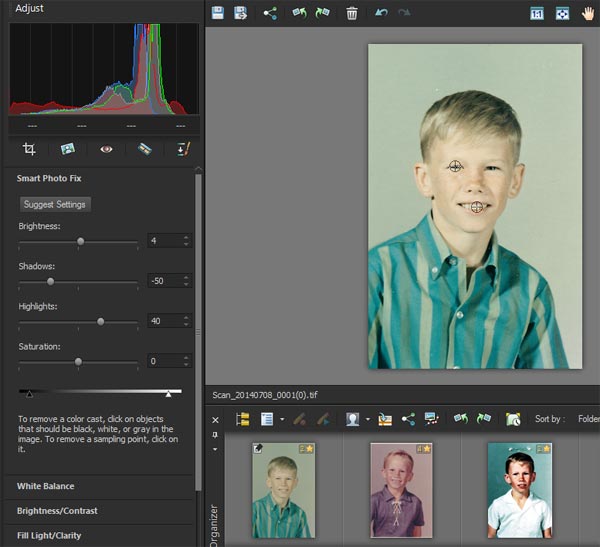Click the Delete trash can icon
Viewport: 600px width, 547px height.
352,13
